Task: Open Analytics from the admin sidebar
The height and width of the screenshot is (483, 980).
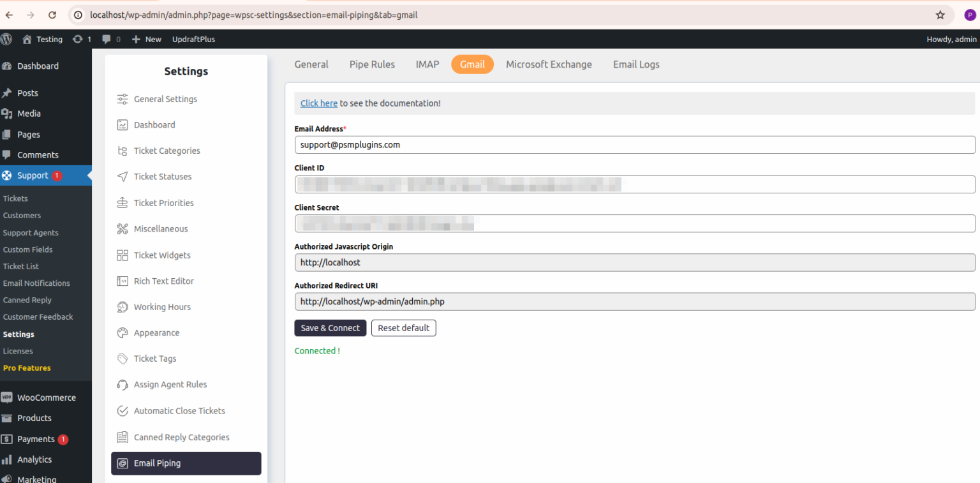Action: 34,459
